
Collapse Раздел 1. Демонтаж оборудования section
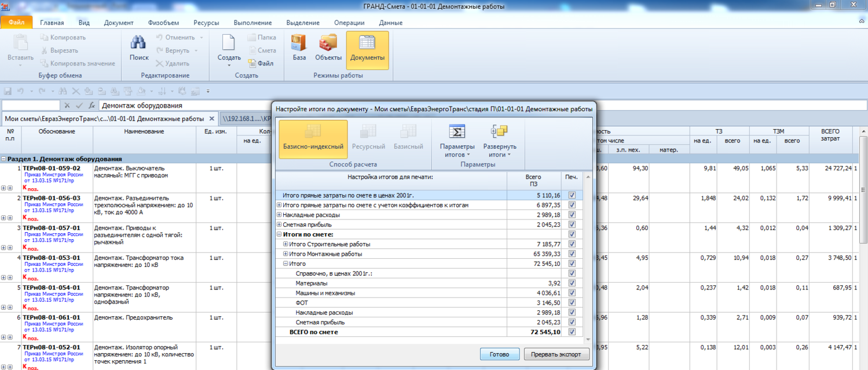pos(3,159)
